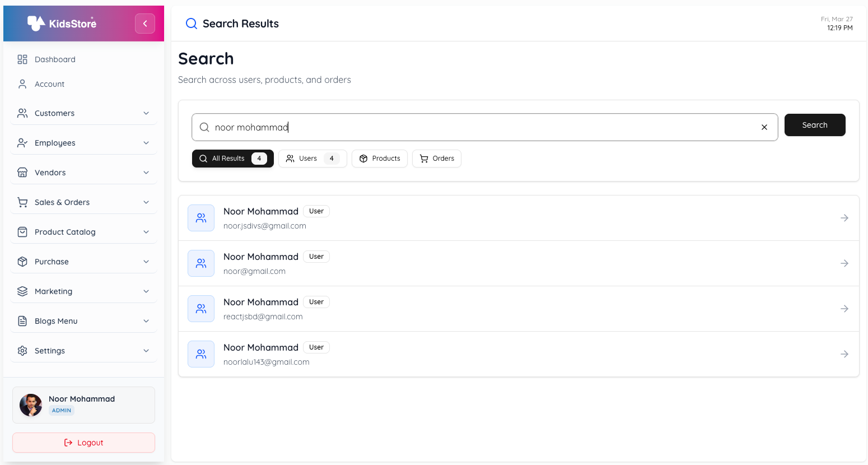Select the Marketing layers icon
The width and height of the screenshot is (868, 465).
tap(22, 291)
